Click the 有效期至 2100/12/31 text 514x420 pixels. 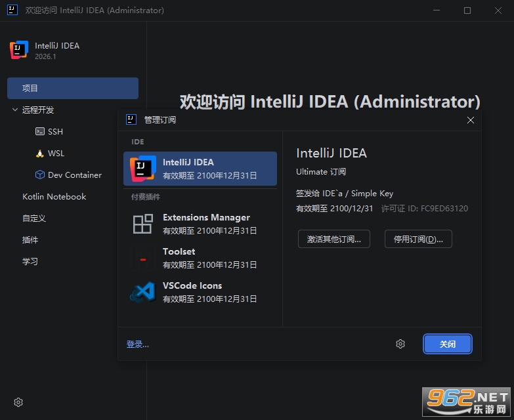pos(334,209)
